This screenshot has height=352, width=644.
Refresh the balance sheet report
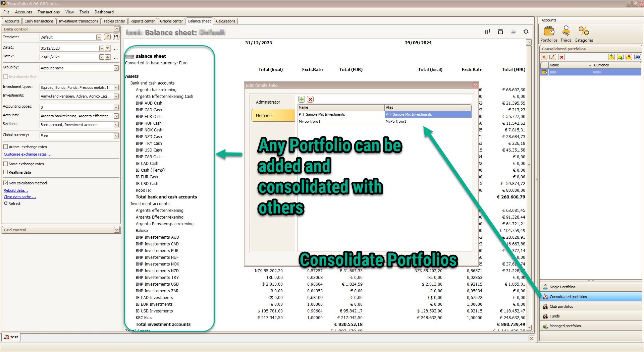526,32
